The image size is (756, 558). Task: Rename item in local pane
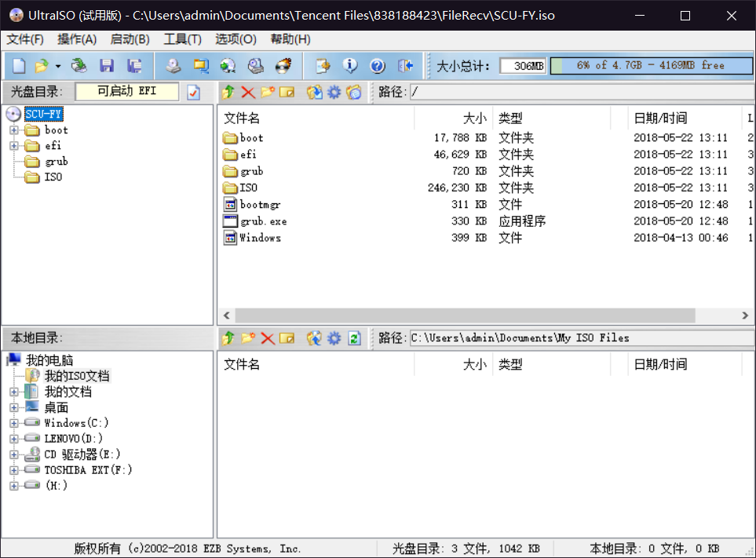pyautogui.click(x=287, y=338)
